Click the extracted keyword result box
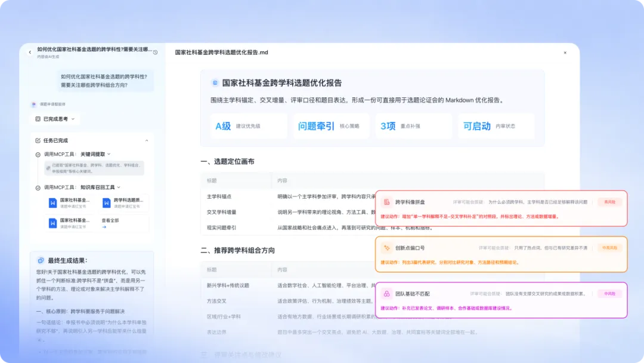The image size is (644, 363). [x=94, y=168]
